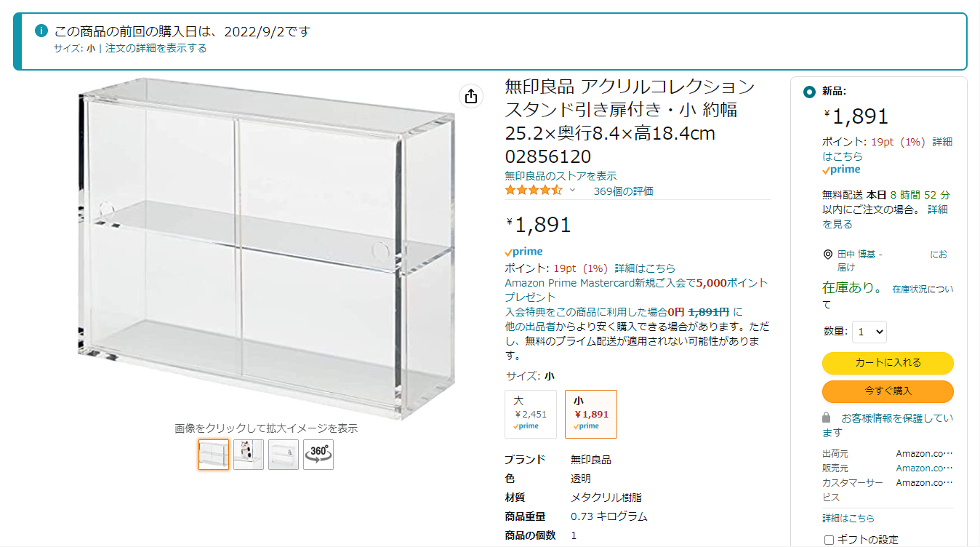The height and width of the screenshot is (547, 980).
Task: Check the ギフトの設定 checkbox
Action: (x=829, y=540)
